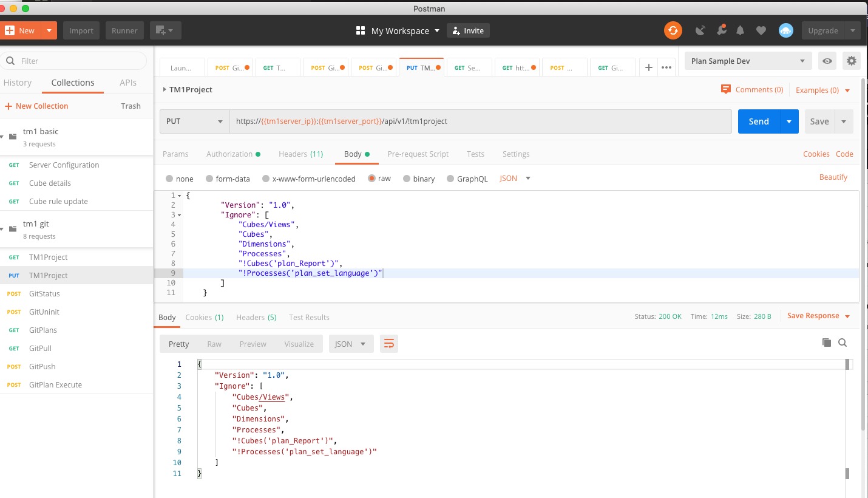Open My Workspace dropdown
Viewport: 868px width, 498px height.
coord(398,30)
